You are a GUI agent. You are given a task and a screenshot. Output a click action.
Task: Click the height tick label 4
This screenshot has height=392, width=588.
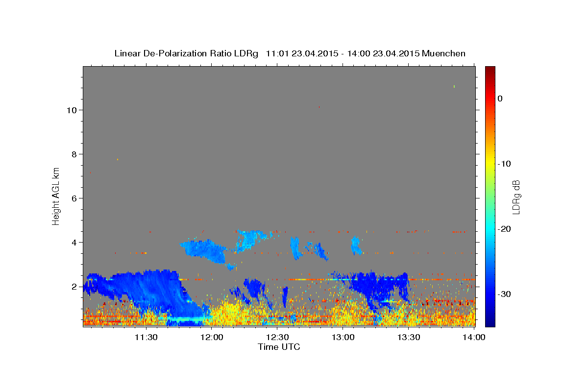pyautogui.click(x=74, y=242)
